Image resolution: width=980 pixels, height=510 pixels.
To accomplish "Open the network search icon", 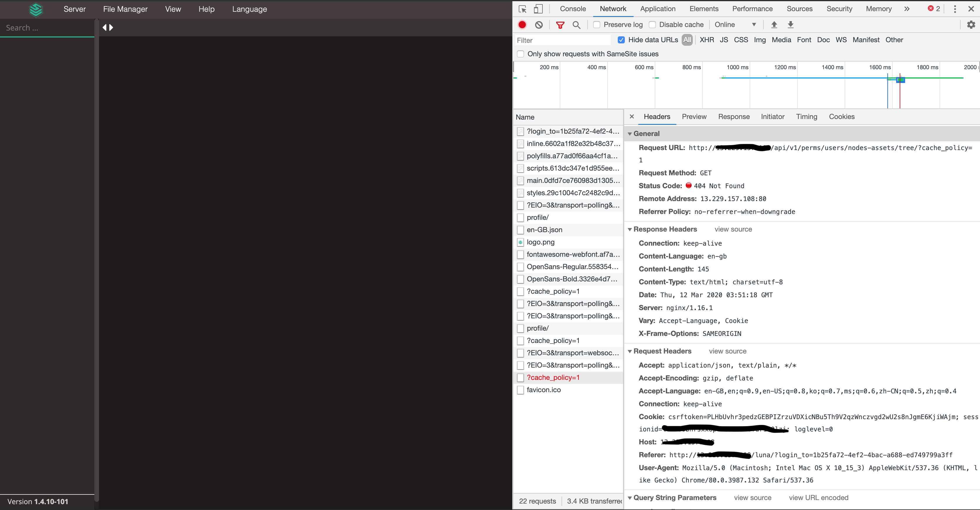I will click(x=576, y=24).
